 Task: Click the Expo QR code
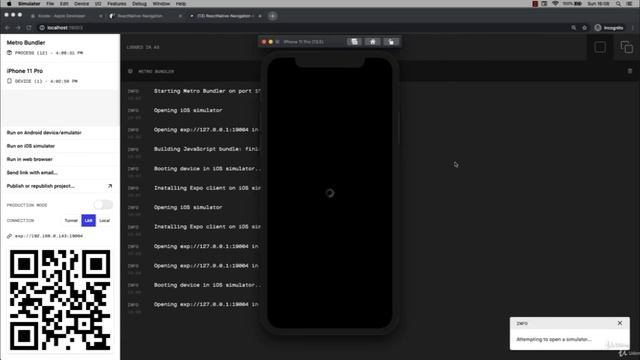click(x=60, y=300)
